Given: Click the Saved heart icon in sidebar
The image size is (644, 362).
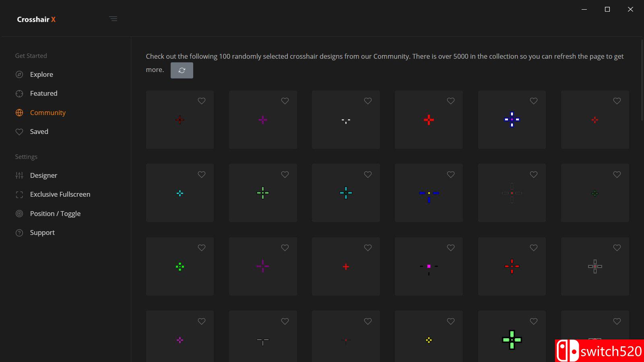Looking at the screenshot, I should (19, 132).
